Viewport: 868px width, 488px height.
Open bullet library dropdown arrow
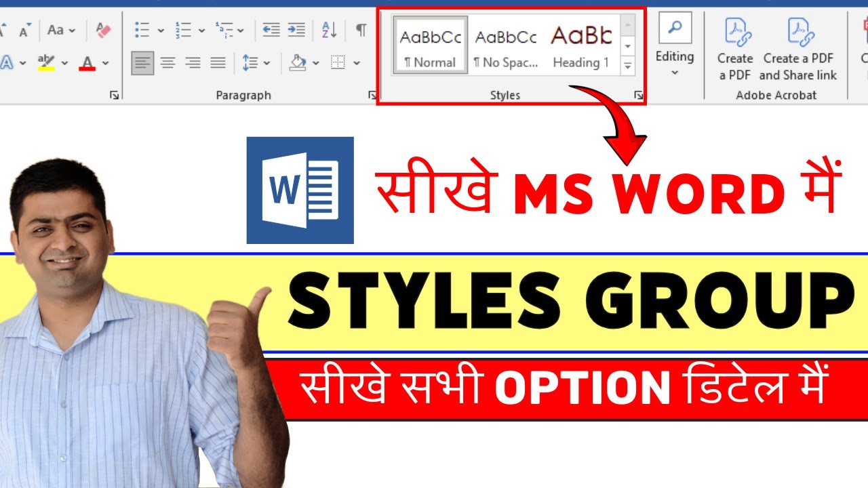[x=161, y=30]
